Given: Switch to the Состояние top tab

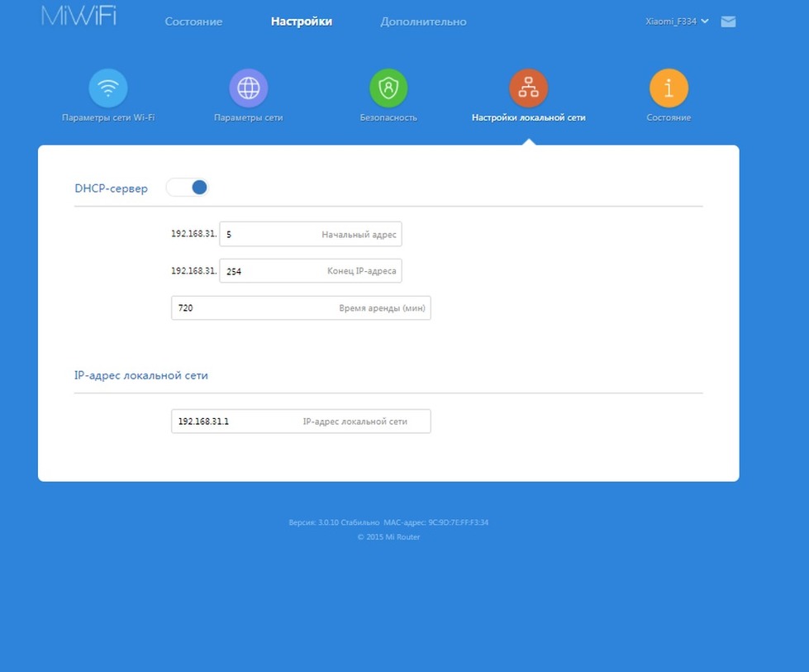Looking at the screenshot, I should [x=193, y=21].
